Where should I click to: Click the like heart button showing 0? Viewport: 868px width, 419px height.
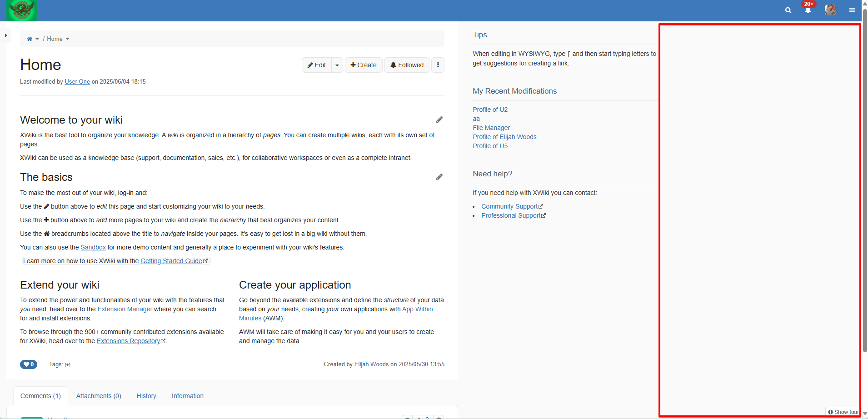pyautogui.click(x=29, y=364)
